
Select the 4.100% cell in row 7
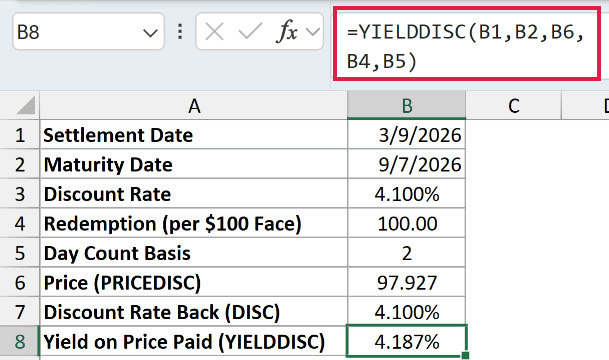407,312
